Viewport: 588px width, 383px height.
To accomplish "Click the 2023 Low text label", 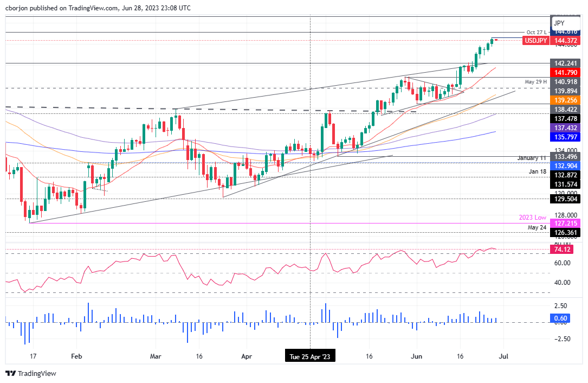I will pos(533,218).
